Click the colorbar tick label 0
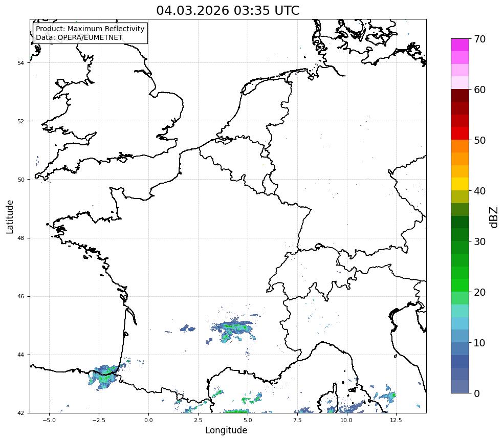504x440 pixels. (x=477, y=394)
